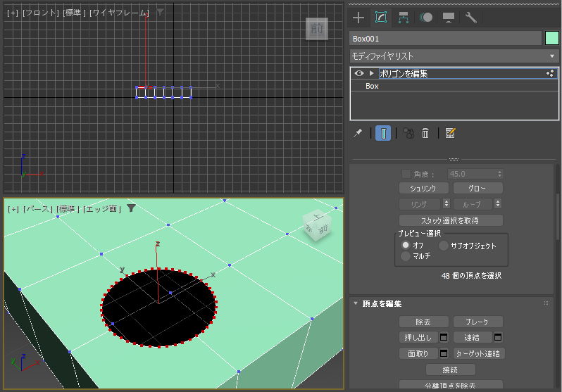
Task: Enable the 角度 checkbox
Action: [406, 174]
